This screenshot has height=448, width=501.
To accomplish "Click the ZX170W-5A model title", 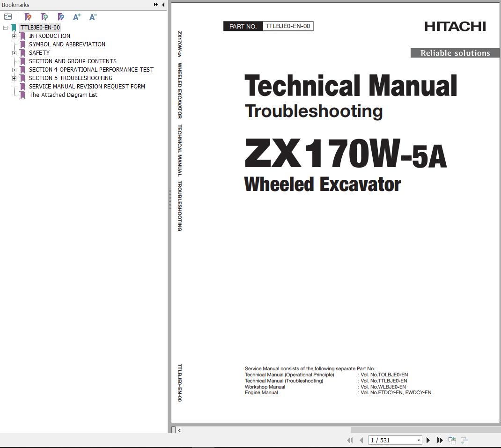I will click(346, 154).
